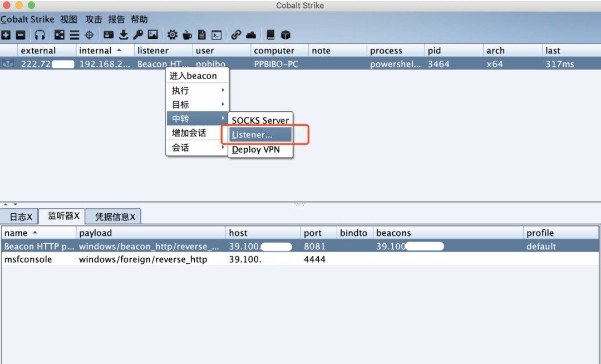Open Java applet attack coffee cup icon
Image resolution: width=601 pixels, height=364 pixels.
(x=187, y=35)
